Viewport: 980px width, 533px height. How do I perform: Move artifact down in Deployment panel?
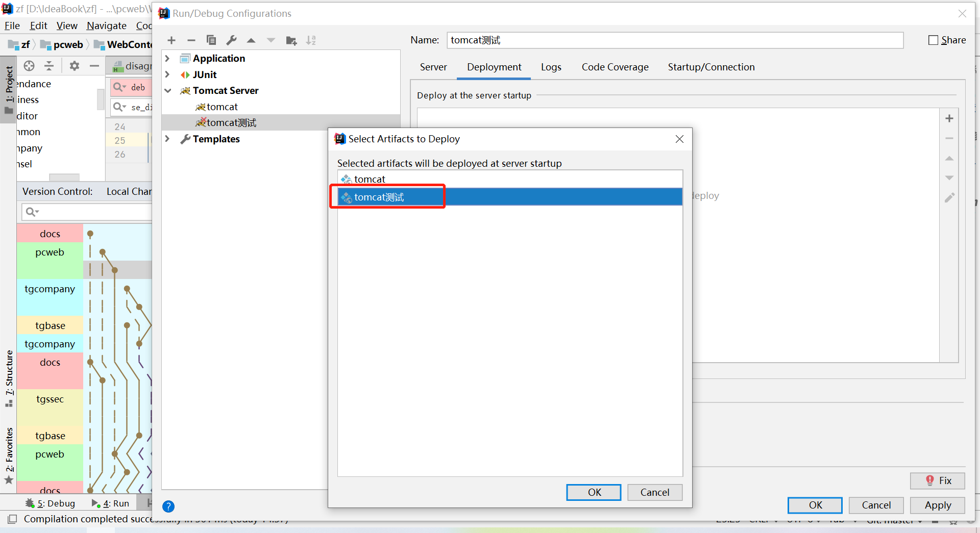click(949, 178)
